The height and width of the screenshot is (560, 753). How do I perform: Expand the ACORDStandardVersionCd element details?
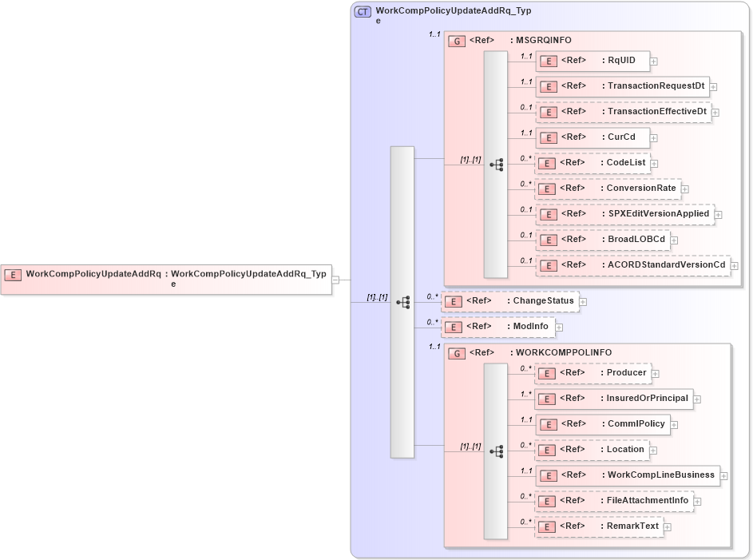(733, 264)
